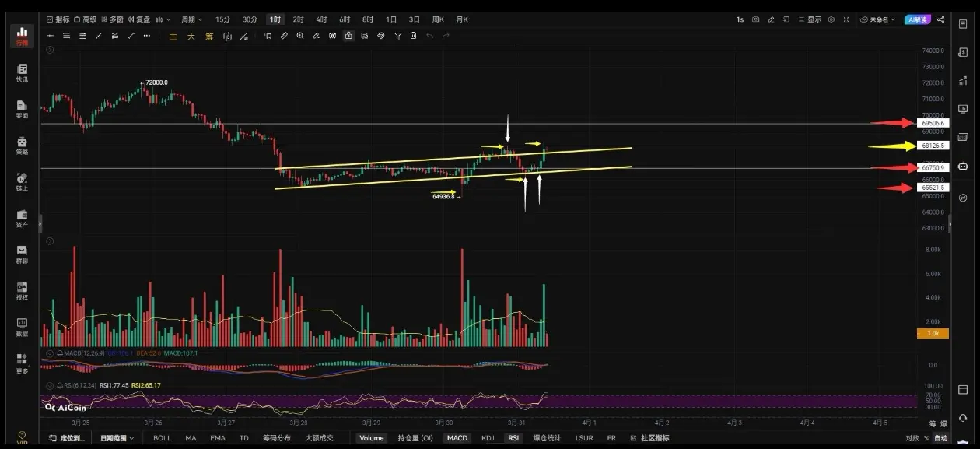Click the VIP icon in the sidebar

(22, 437)
